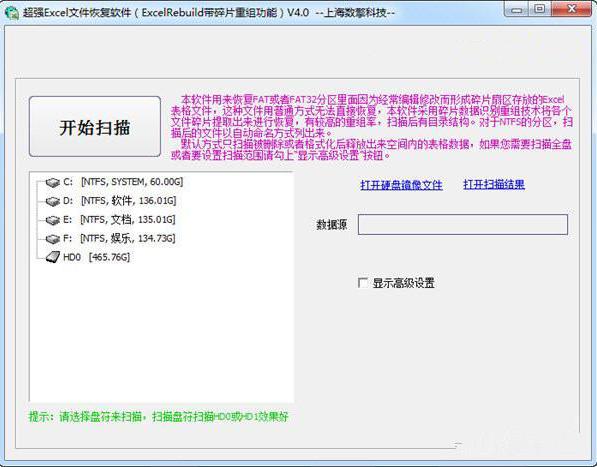Click the app icon in title bar

pos(12,13)
